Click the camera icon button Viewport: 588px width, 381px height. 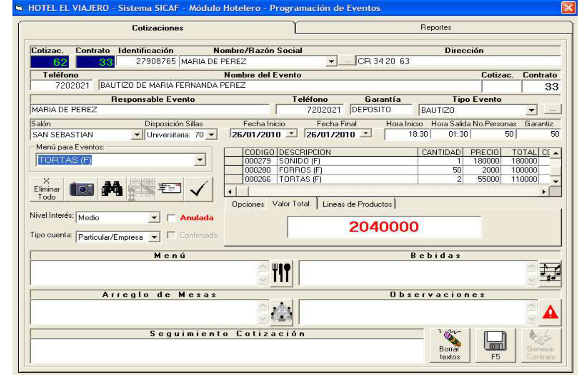[x=81, y=189]
